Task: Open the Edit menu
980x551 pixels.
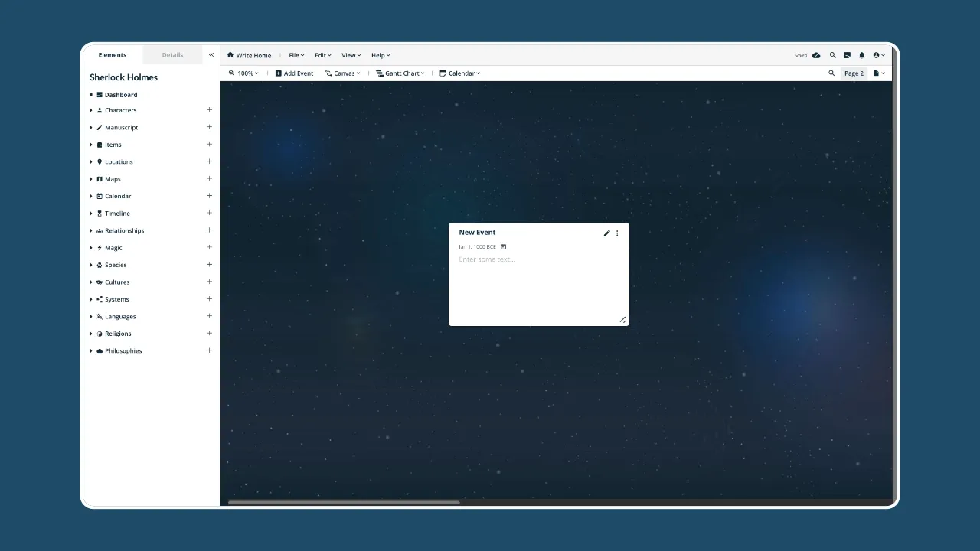Action: click(x=322, y=54)
